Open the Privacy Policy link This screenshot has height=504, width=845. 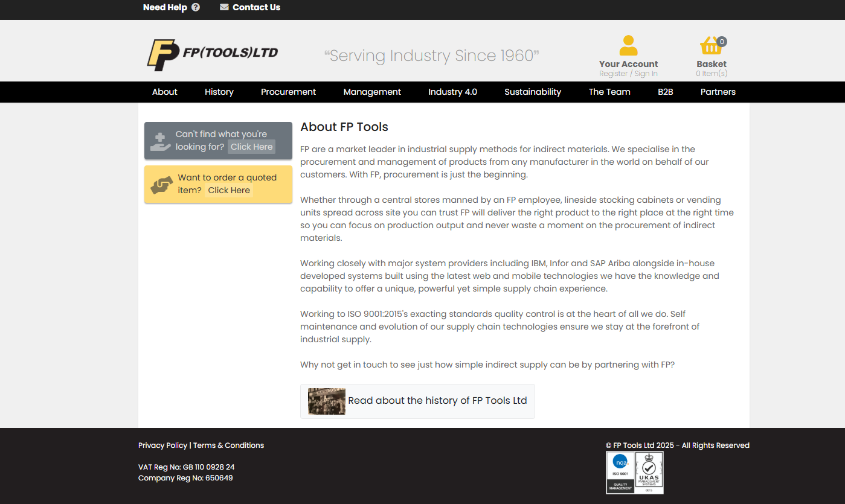(x=162, y=445)
